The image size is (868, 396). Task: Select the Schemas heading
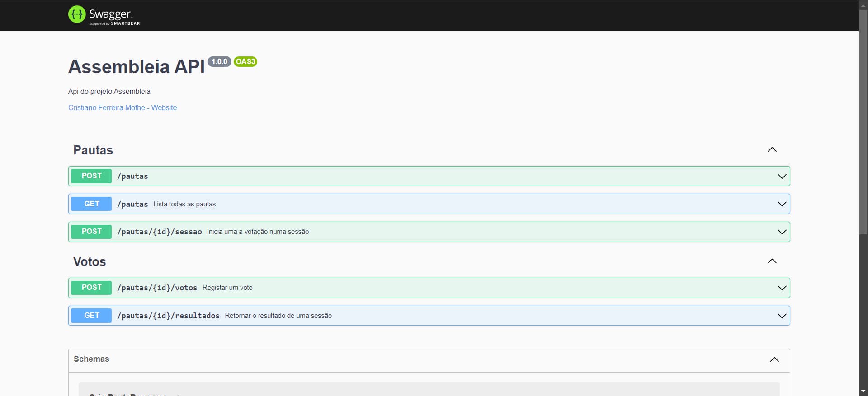(91, 359)
